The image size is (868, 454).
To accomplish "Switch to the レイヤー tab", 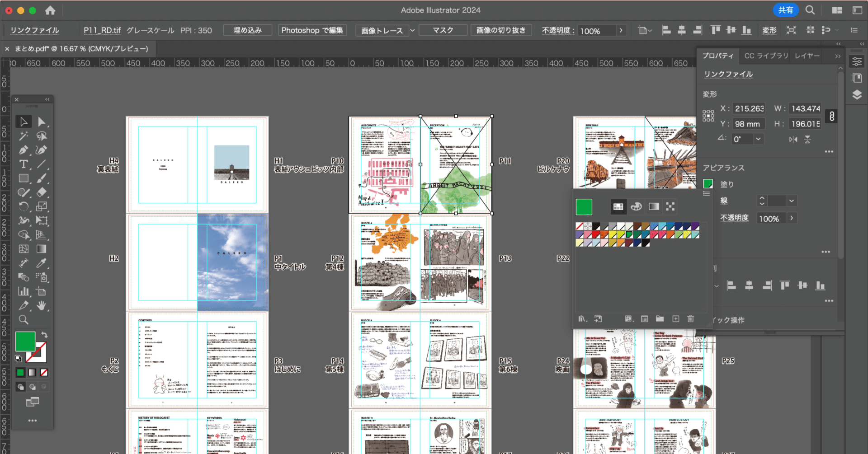I will pyautogui.click(x=807, y=56).
